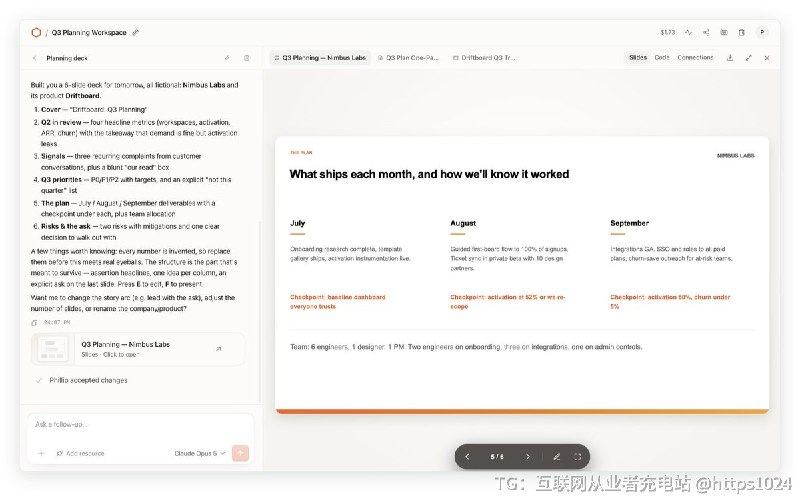Open deck card external arrow
Viewport: 800px width, 497px height.
[x=218, y=349]
